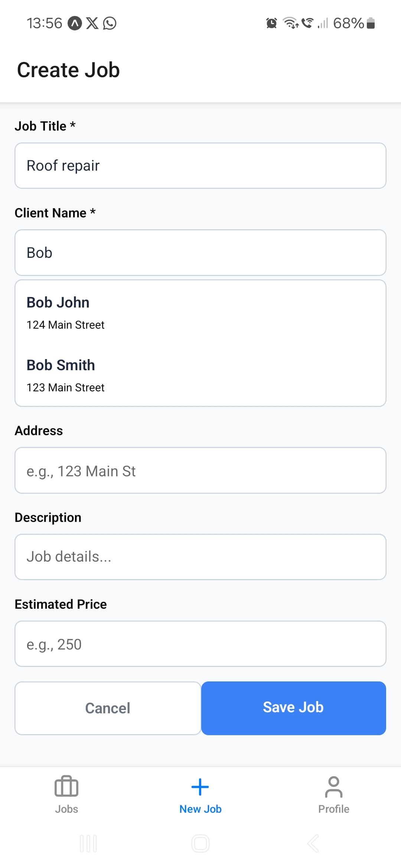Tap the X app notification icon
This screenshot has height=868, width=401.
[92, 23]
